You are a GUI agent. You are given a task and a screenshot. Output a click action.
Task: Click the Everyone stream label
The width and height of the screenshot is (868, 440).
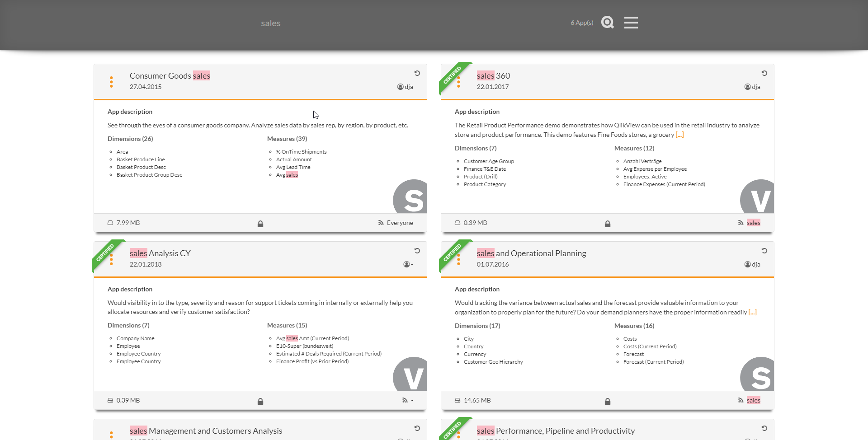[400, 223]
